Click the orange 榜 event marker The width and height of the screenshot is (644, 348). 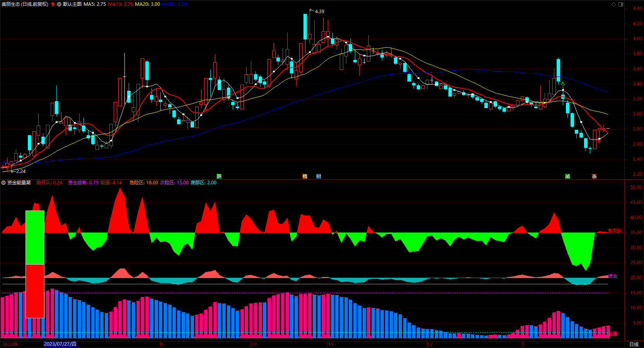(x=305, y=176)
